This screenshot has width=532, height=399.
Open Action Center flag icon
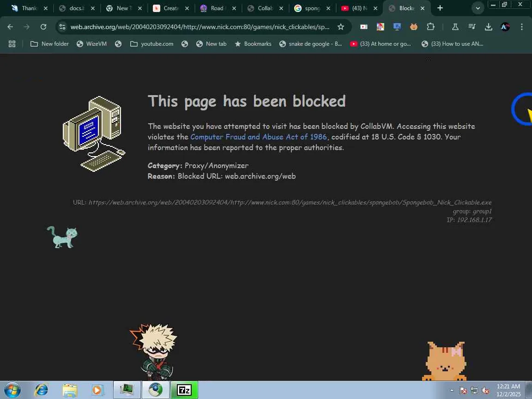pyautogui.click(x=463, y=391)
